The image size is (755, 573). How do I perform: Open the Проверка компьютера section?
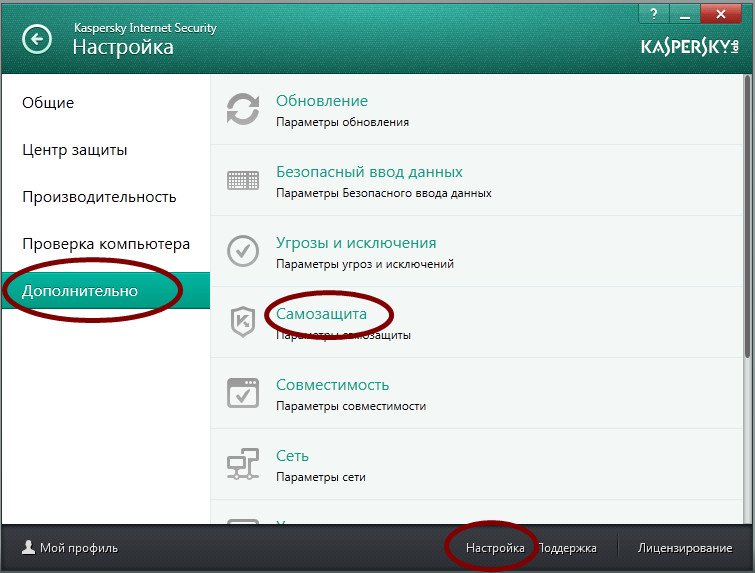tap(106, 244)
